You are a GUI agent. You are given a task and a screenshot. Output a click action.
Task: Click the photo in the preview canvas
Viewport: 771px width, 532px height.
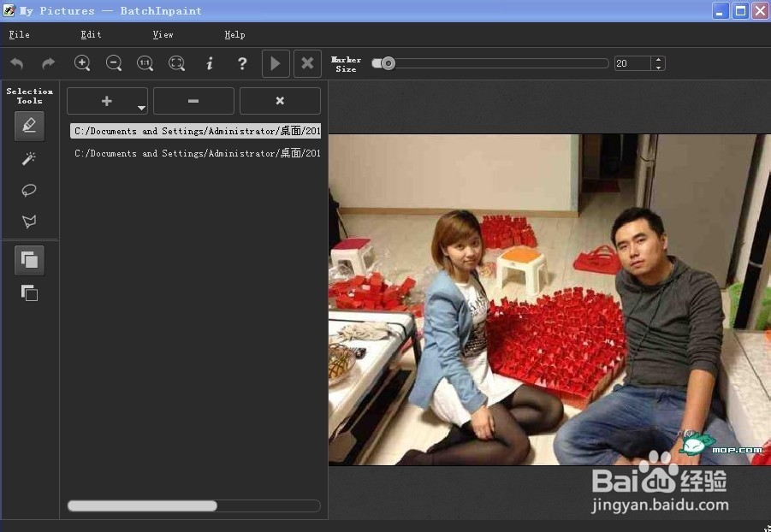coord(549,299)
